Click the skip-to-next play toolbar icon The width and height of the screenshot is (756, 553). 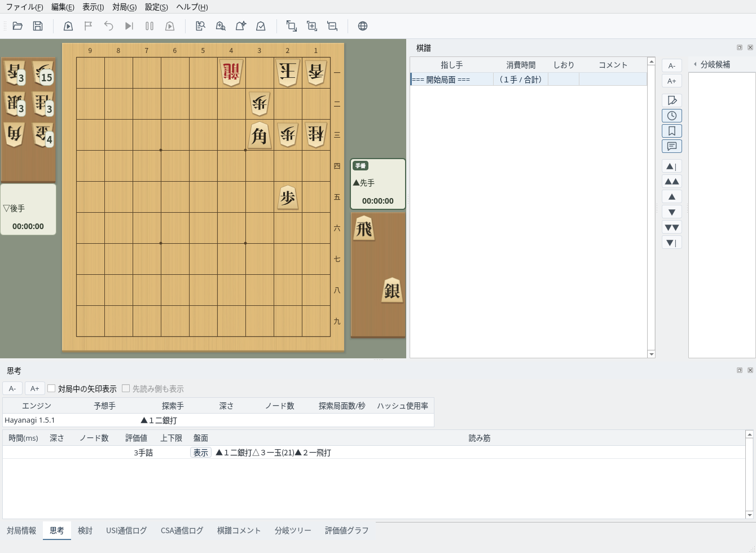tap(129, 26)
